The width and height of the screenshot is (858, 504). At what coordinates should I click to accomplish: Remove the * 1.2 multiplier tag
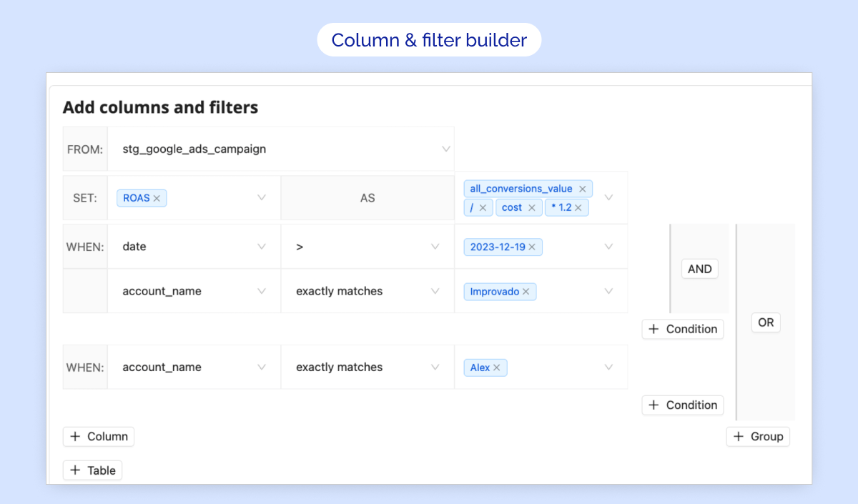[x=578, y=207]
